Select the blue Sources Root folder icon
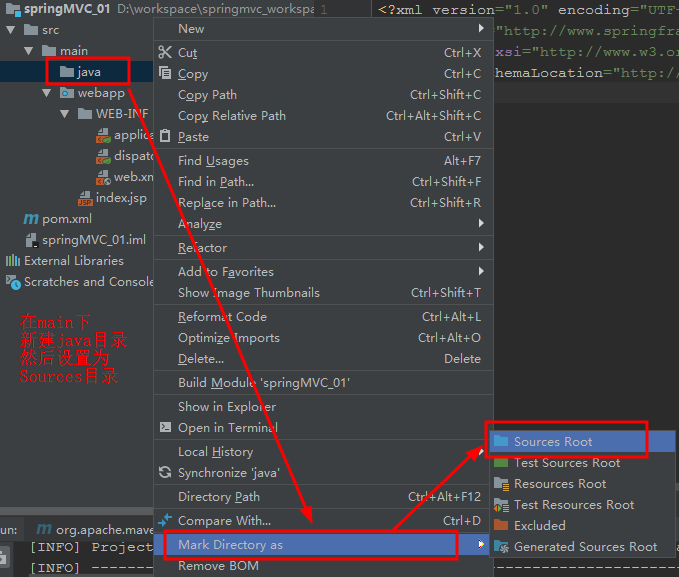 pyautogui.click(x=501, y=442)
